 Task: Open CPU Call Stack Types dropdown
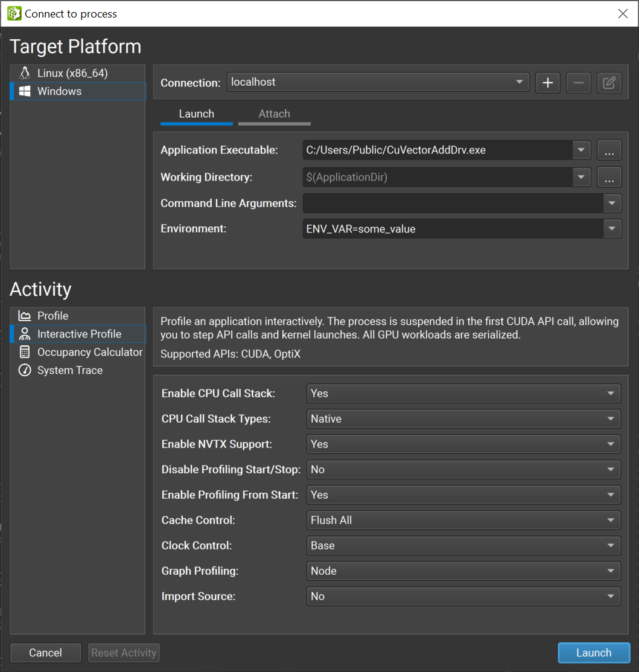463,418
